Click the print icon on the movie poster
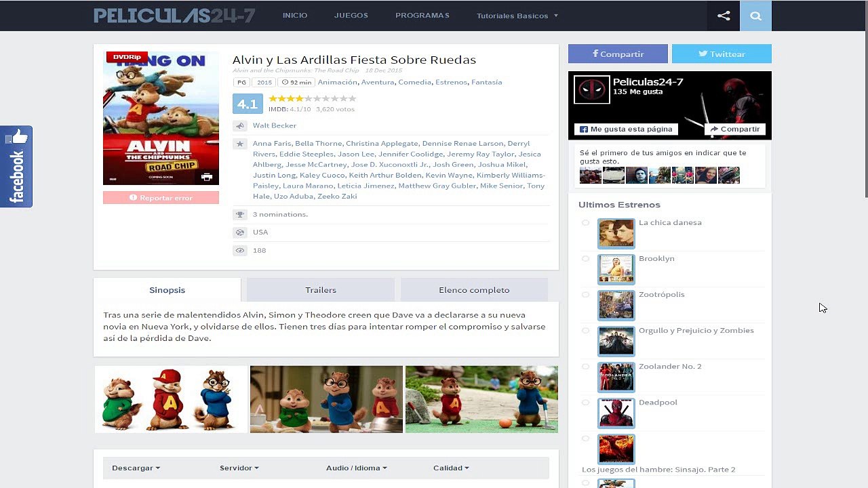 pos(207,177)
